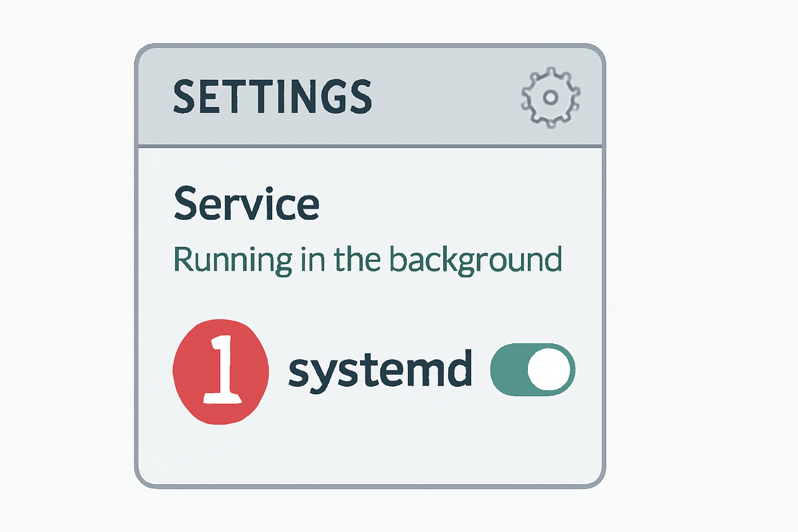Click the cog beside the SETTINGS title
This screenshot has width=798, height=532.
coord(551,98)
